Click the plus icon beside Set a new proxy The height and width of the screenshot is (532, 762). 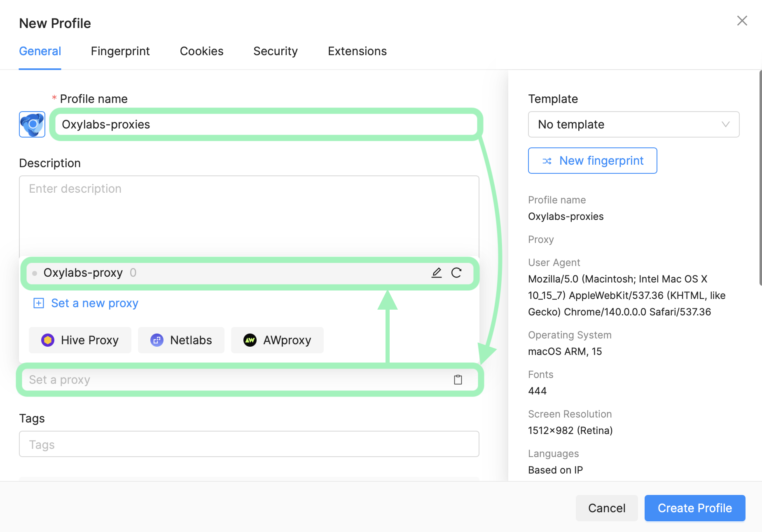39,303
